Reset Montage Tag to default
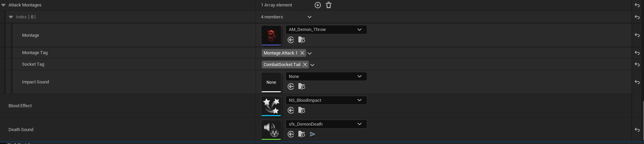The width and height of the screenshot is (644, 144). pos(637,53)
